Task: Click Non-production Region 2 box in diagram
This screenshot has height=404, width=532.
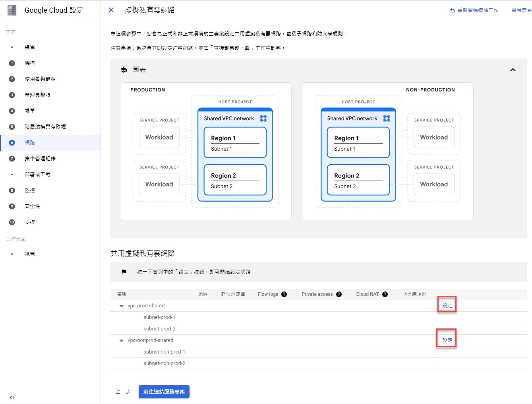Action: [358, 180]
